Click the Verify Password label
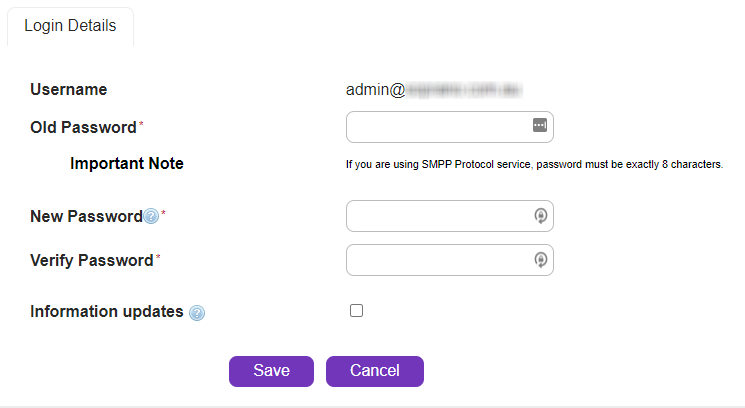Viewport: 745px width, 408px height. coord(92,260)
